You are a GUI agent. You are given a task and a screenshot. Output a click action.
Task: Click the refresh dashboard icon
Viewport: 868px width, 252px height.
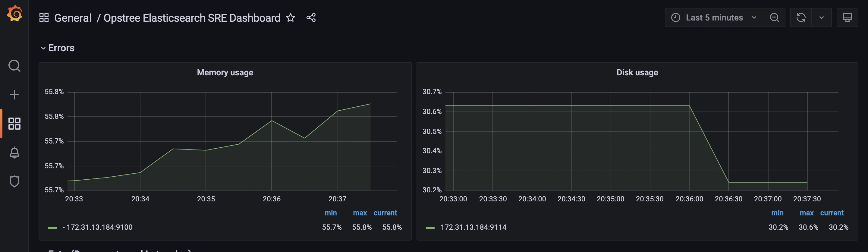tap(801, 17)
